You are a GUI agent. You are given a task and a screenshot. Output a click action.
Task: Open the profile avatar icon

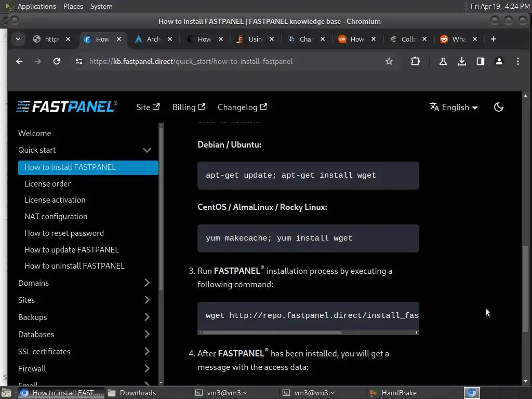coord(499,61)
